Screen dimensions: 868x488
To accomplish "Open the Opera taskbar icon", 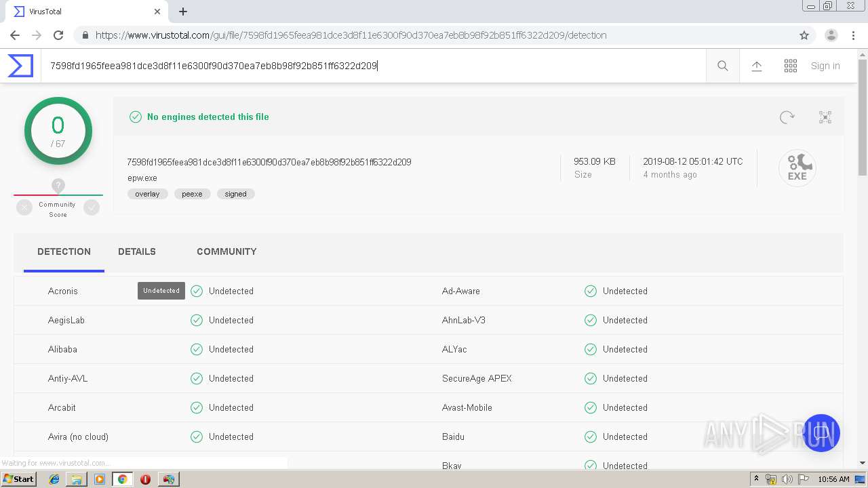I will (x=145, y=479).
